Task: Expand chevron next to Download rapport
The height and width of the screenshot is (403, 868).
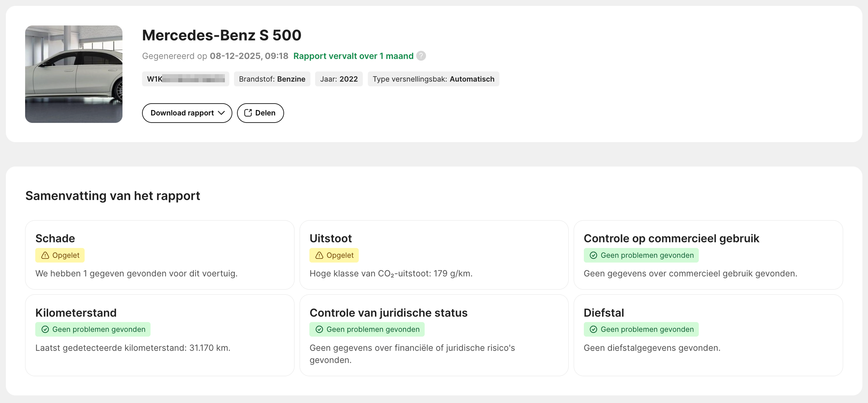Action: 221,113
